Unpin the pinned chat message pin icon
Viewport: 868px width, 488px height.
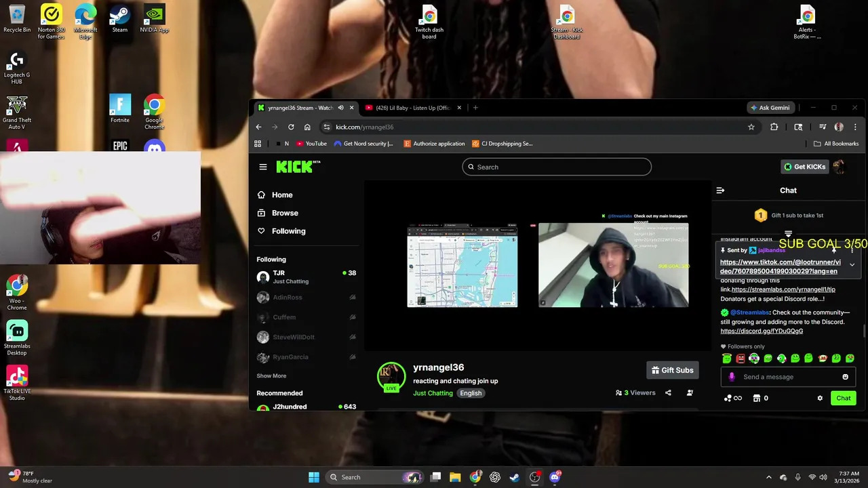[x=835, y=251]
